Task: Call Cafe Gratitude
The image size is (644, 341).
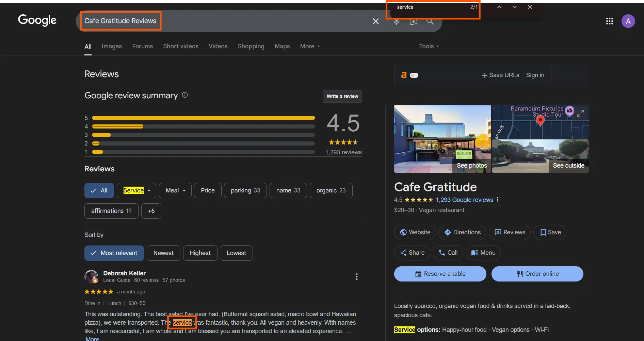Action: [x=448, y=253]
